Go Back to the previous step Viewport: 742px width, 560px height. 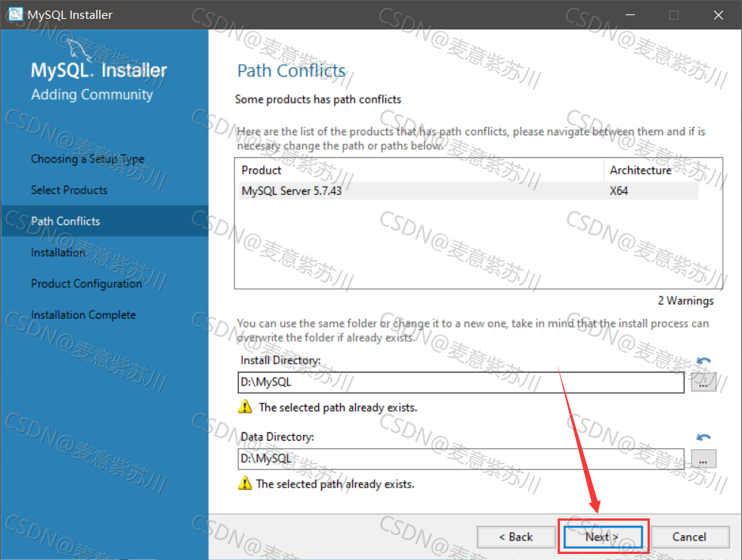[516, 537]
